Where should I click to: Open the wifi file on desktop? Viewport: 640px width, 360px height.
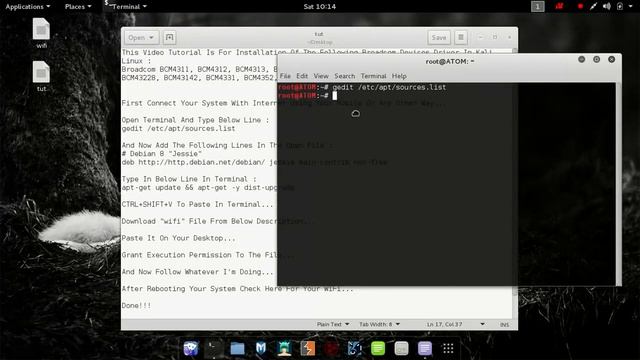tap(41, 33)
